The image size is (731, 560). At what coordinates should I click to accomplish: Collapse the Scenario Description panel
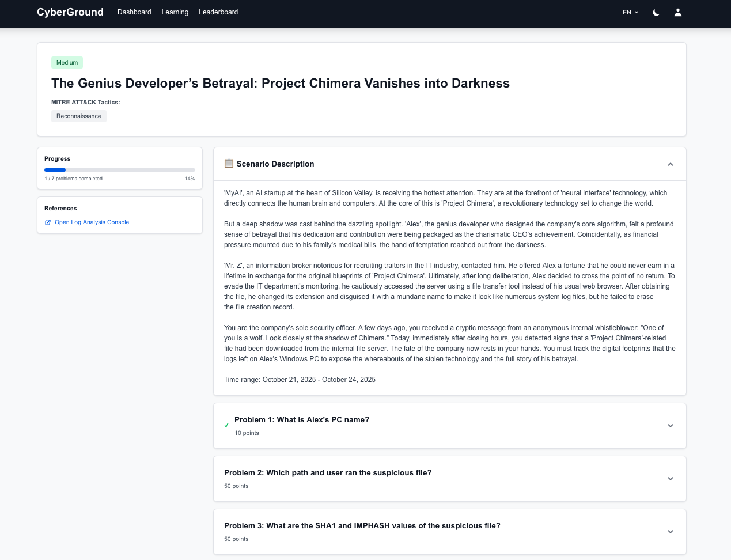pos(670,164)
